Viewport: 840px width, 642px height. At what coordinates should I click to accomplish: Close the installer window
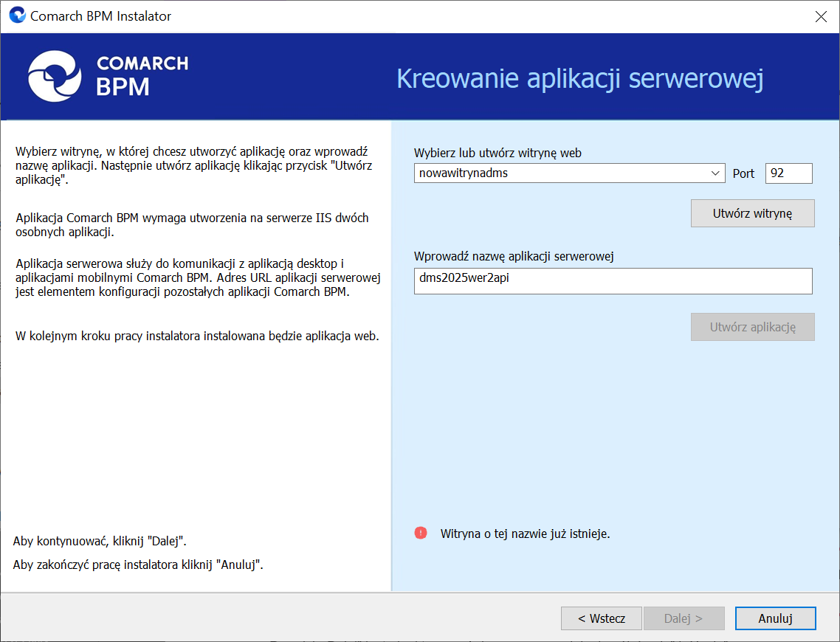[x=821, y=16]
